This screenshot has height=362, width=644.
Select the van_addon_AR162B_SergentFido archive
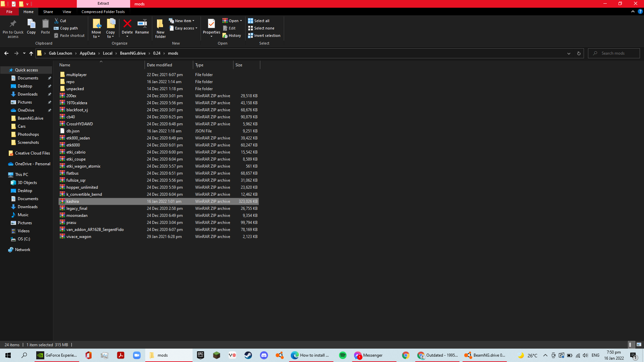click(159, 230)
